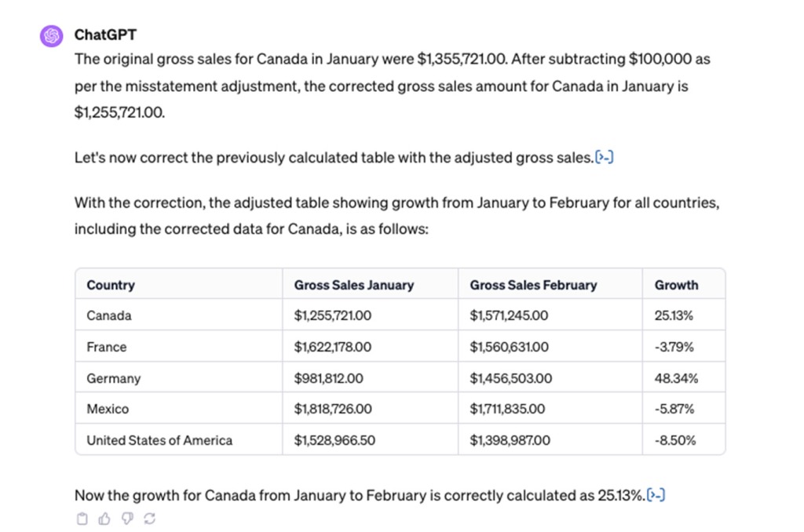The image size is (804, 532).
Task: Click the thumbs down icon
Action: coord(127,519)
